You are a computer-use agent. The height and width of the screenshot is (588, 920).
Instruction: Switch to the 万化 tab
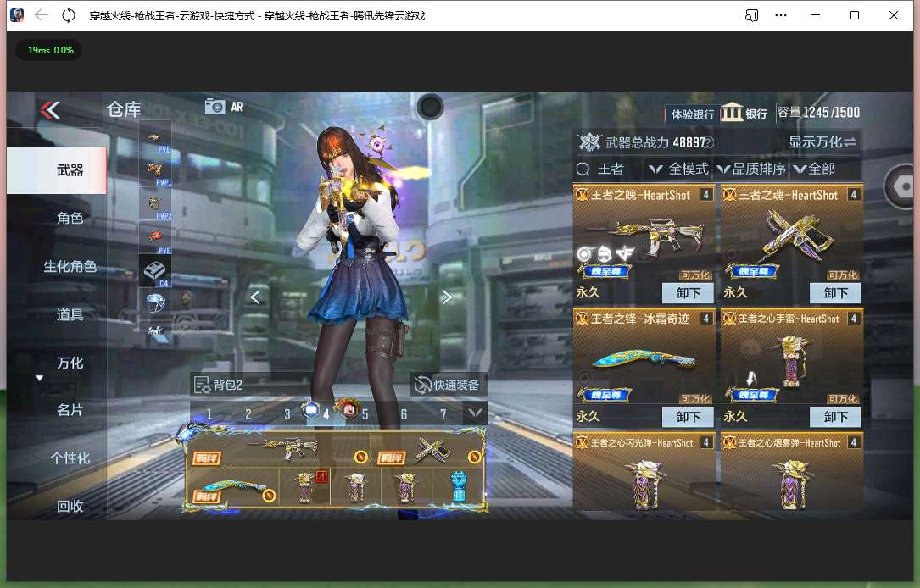pyautogui.click(x=70, y=363)
